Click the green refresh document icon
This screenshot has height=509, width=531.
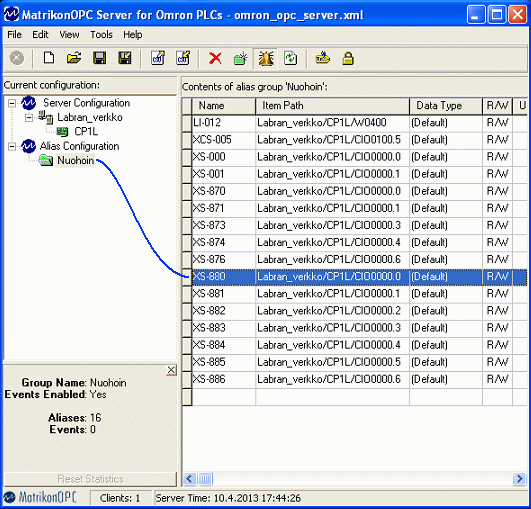(x=291, y=58)
